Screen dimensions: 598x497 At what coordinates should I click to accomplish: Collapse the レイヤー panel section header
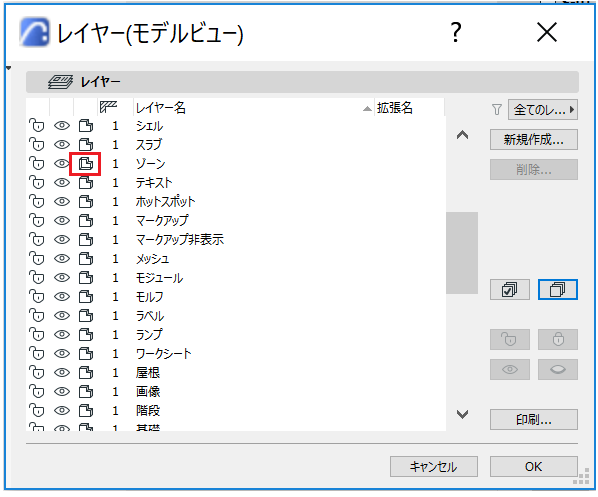tap(302, 82)
